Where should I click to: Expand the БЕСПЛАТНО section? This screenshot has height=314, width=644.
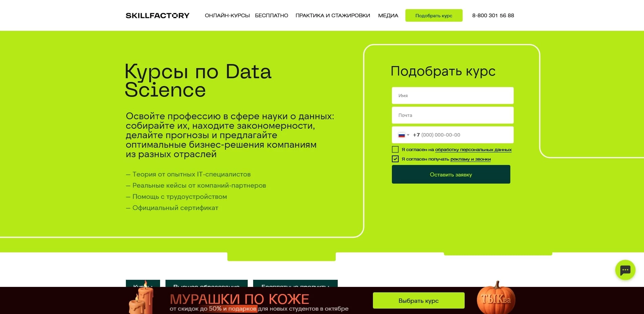(x=272, y=15)
